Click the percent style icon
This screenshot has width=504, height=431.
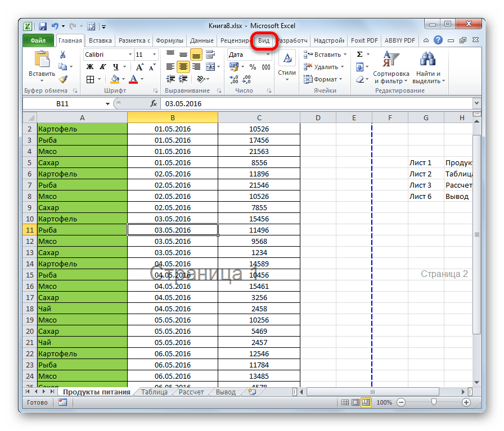click(253, 67)
